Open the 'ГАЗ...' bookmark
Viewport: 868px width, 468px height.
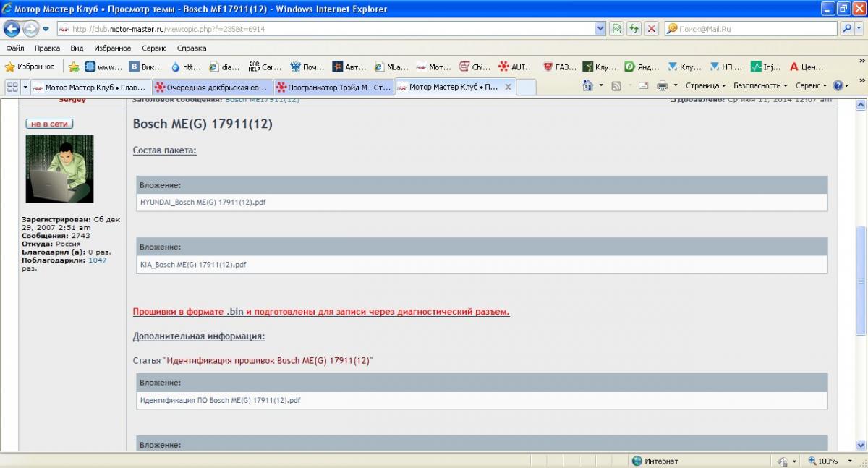[x=561, y=67]
